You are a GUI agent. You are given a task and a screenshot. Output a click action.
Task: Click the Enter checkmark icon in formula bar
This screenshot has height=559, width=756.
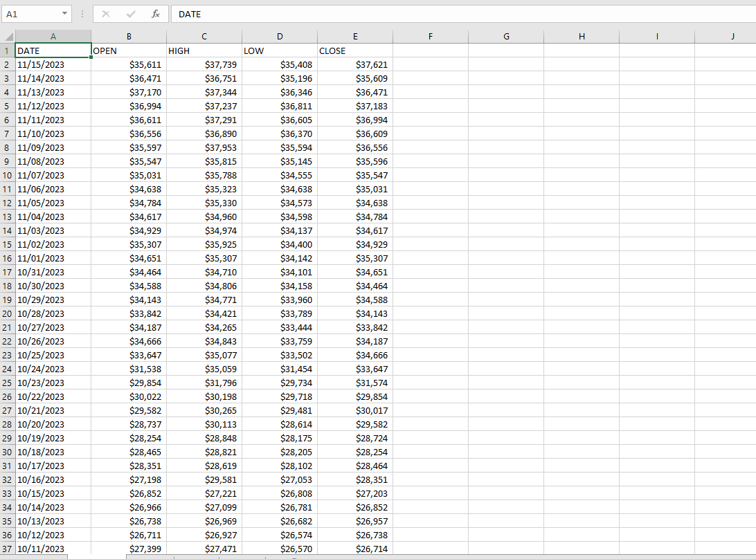coord(131,14)
